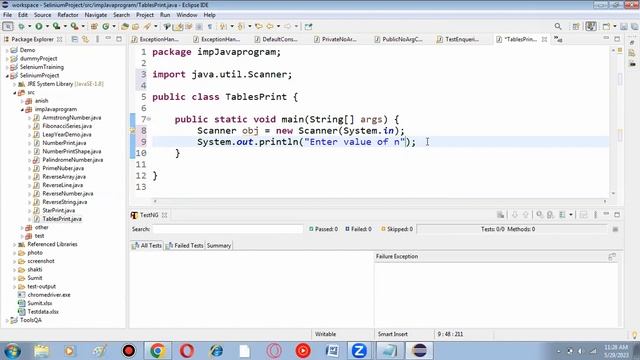Click the Debug bug icon in toolbar

click(21, 27)
